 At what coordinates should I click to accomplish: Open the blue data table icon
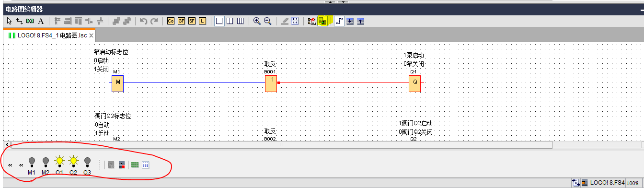tap(145, 165)
